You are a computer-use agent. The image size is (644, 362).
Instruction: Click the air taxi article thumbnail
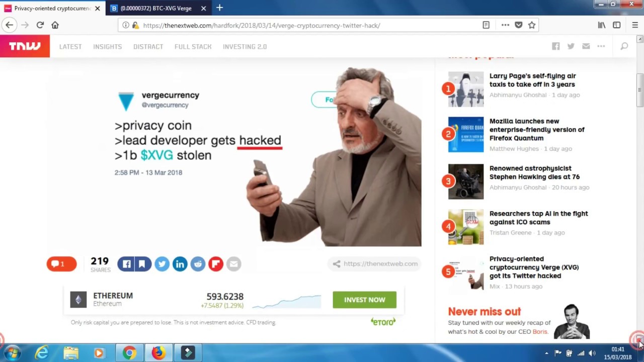pos(466,89)
